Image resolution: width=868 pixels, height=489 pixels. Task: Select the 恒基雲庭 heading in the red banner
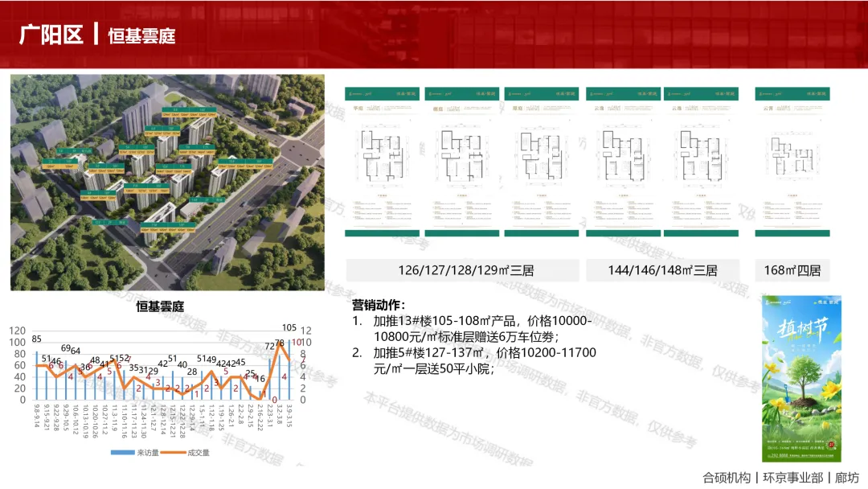(x=141, y=36)
